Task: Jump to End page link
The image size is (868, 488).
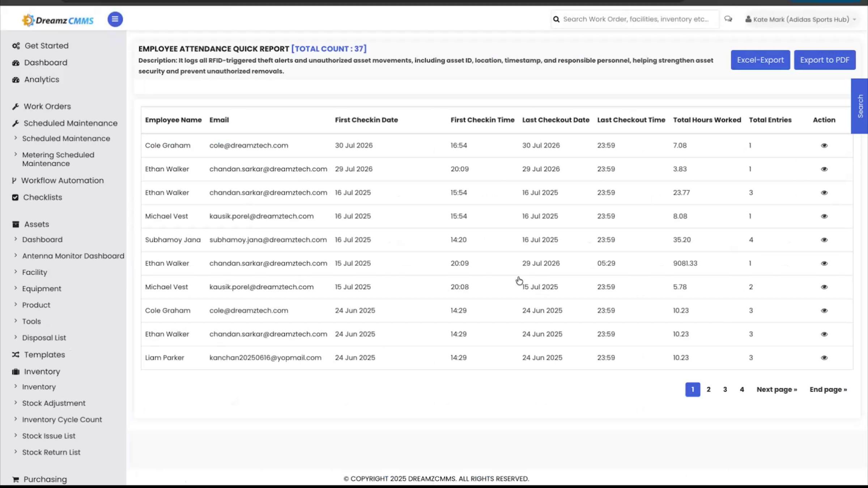Action: (x=828, y=390)
